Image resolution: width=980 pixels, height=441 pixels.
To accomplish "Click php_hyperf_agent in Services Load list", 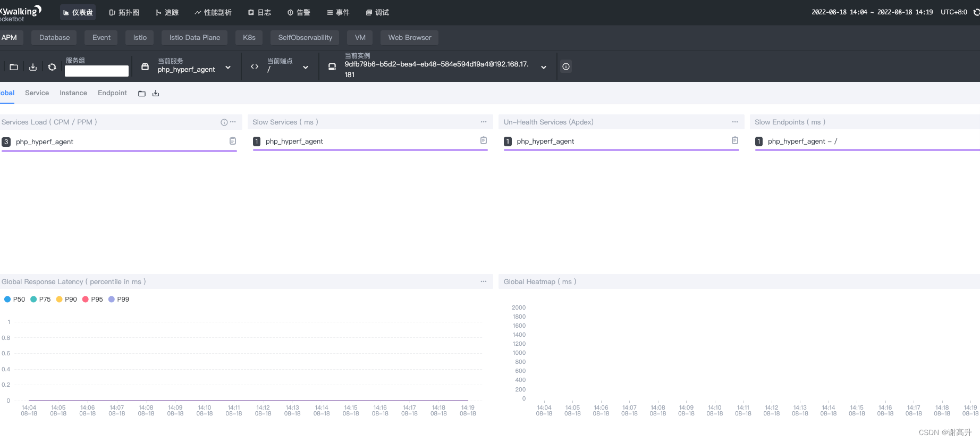I will [45, 142].
